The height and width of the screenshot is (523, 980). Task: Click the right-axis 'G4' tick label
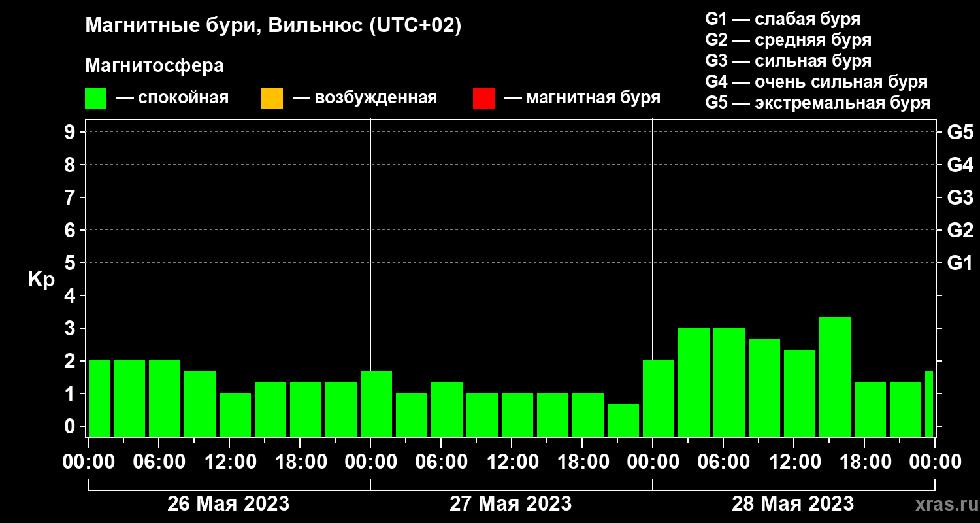(960, 165)
